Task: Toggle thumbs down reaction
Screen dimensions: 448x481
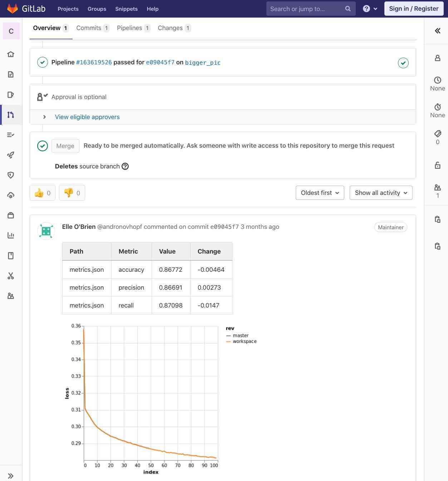Action: 72,193
